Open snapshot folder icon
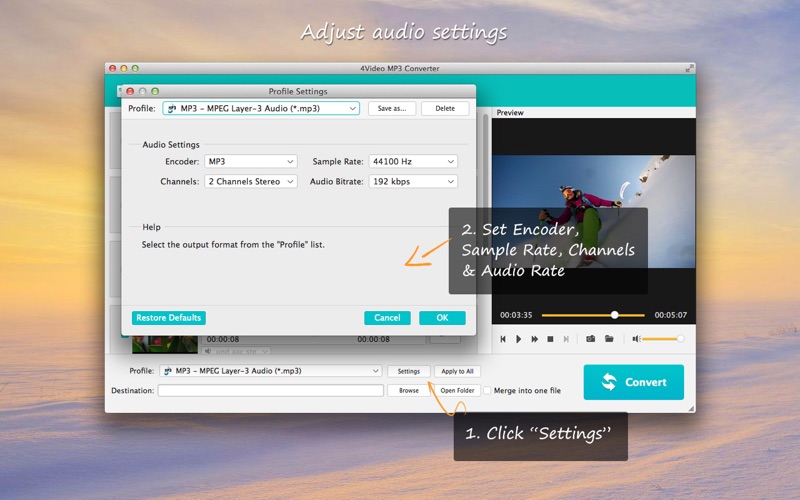The width and height of the screenshot is (800, 500). [x=609, y=339]
